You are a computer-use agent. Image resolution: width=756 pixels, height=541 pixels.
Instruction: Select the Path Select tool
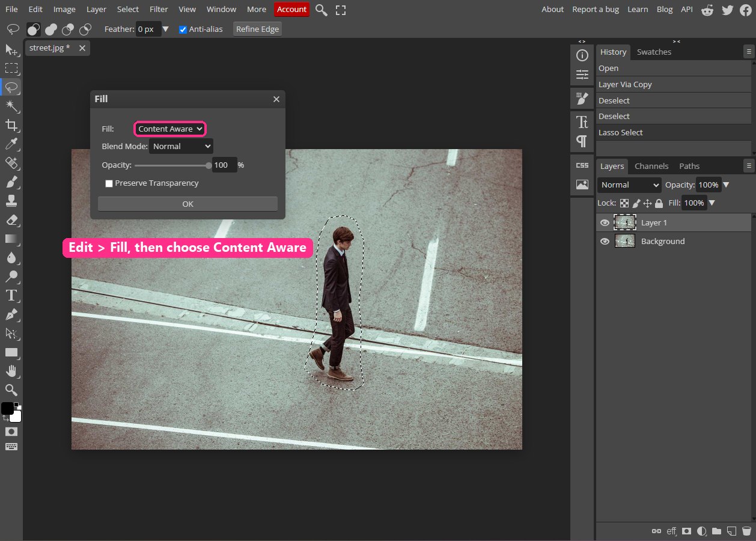coord(11,333)
